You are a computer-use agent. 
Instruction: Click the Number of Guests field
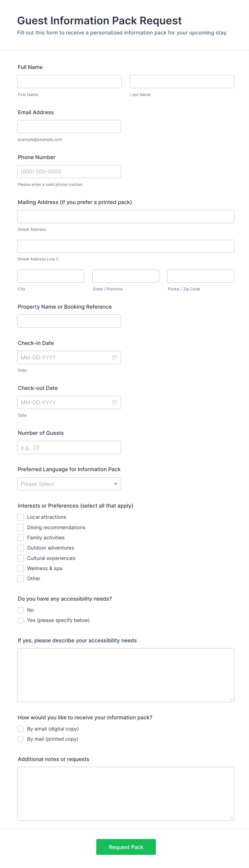[69, 447]
